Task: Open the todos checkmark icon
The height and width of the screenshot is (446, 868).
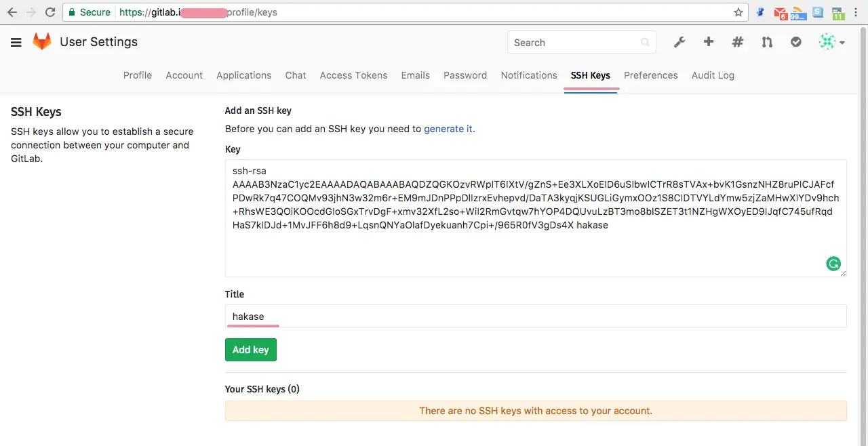Action: pos(796,42)
